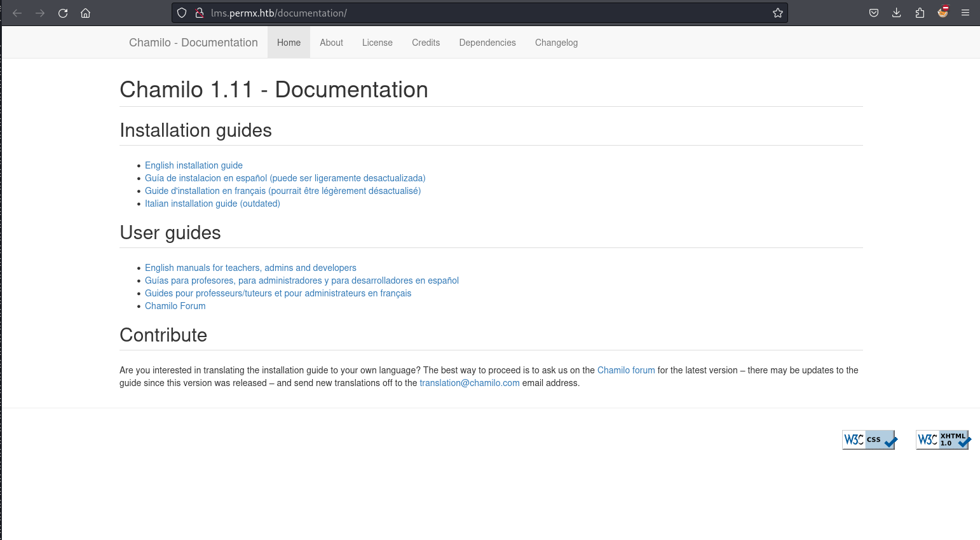980x540 pixels.
Task: Open the Home navigation tab
Action: 289,43
